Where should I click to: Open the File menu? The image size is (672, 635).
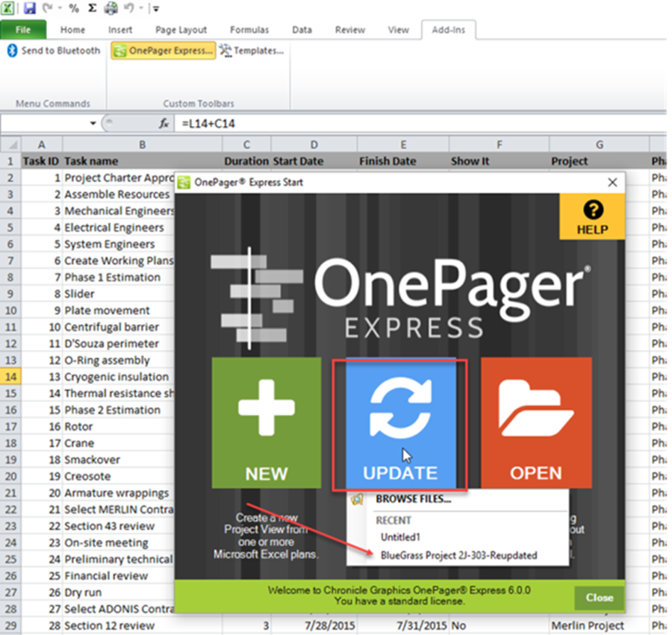[x=24, y=30]
